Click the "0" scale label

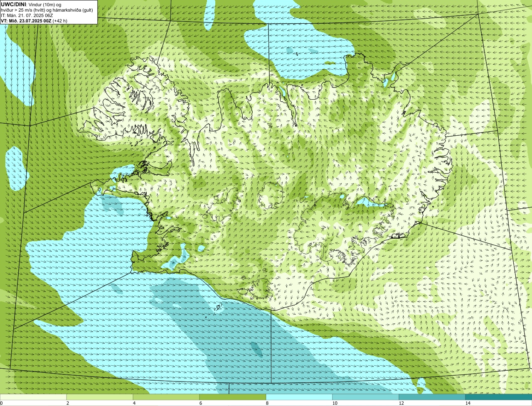tap(1, 403)
